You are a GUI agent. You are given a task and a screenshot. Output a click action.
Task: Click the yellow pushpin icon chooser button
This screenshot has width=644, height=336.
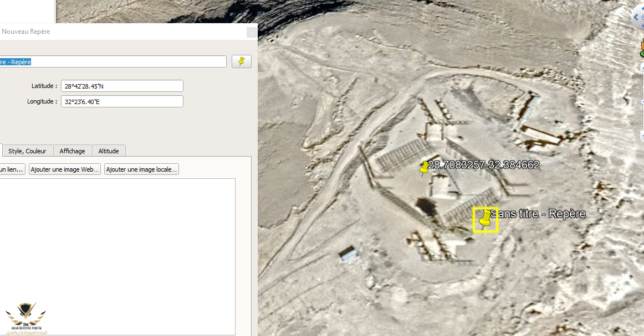[x=241, y=61]
